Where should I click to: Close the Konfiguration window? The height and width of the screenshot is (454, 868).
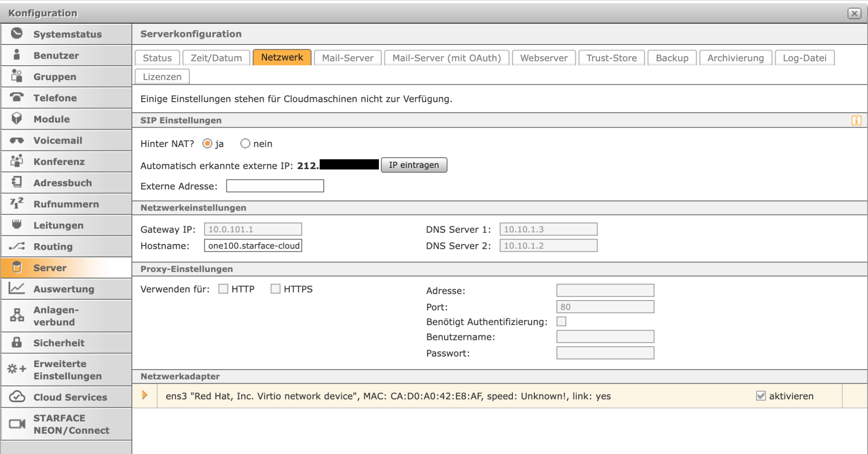coord(854,13)
